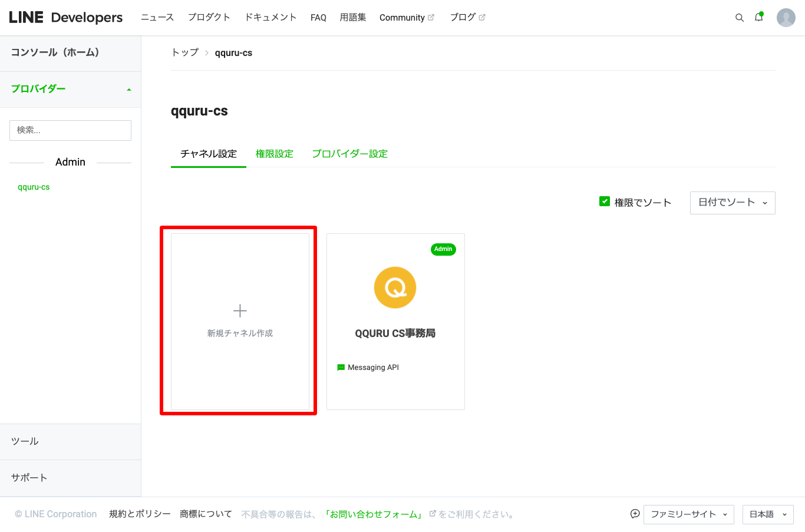Click the お問い合わせフォーム link
Image resolution: width=805 pixels, height=532 pixels.
tap(374, 514)
